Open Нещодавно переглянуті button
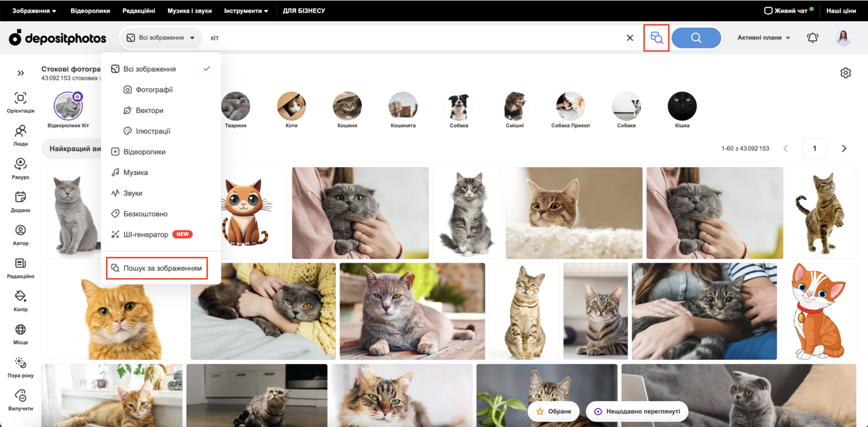This screenshot has height=427, width=868. [x=637, y=411]
